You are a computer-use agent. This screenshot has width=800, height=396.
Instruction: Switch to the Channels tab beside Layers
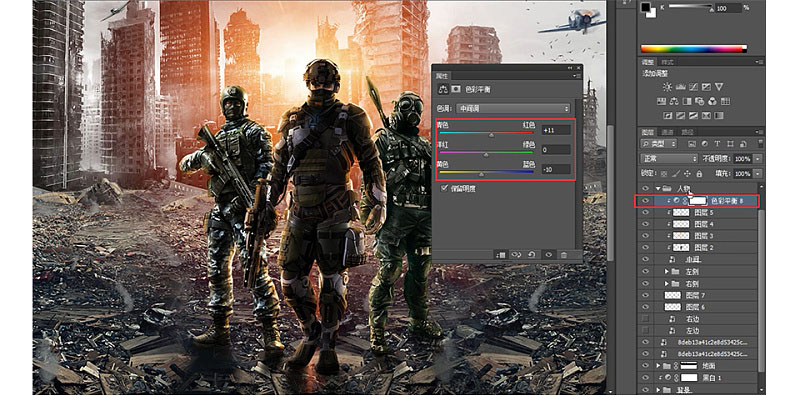[x=667, y=132]
